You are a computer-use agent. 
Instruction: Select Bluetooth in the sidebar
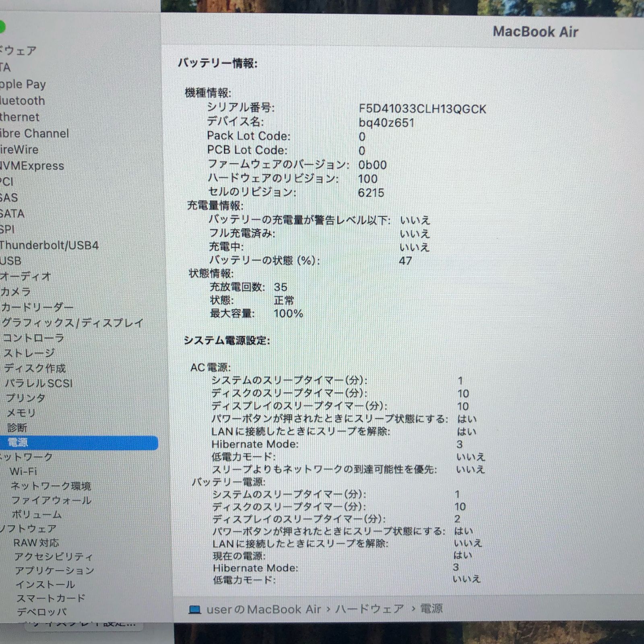tap(23, 101)
